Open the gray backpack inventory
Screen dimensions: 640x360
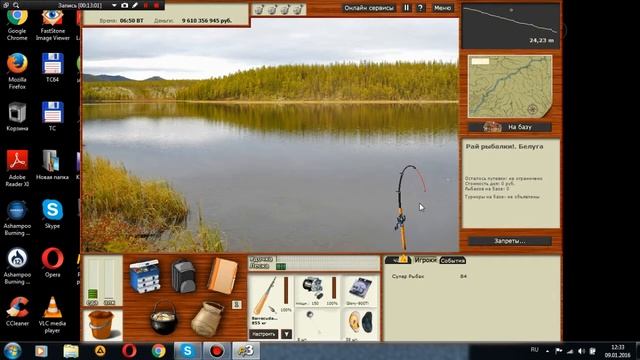coord(183,276)
